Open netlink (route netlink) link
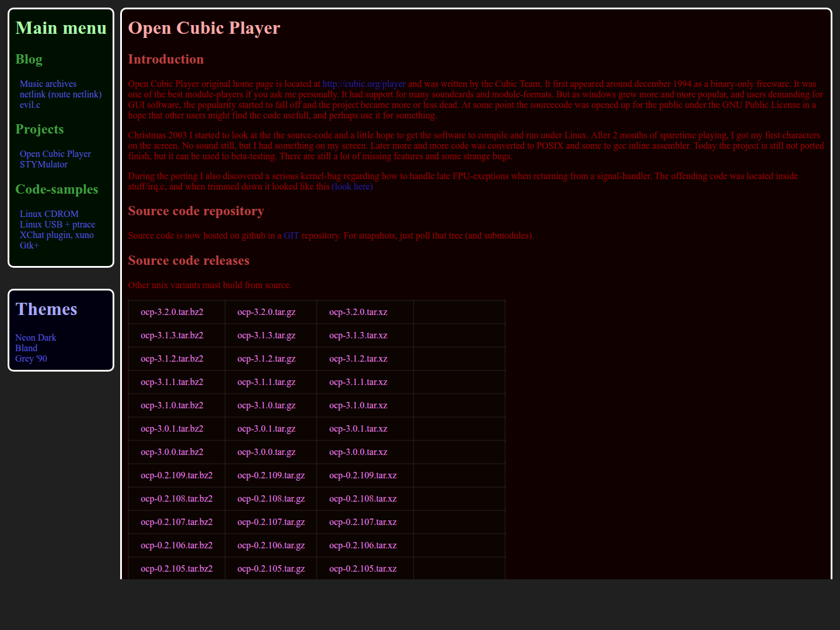Viewport: 840px width, 630px height. 61,94
